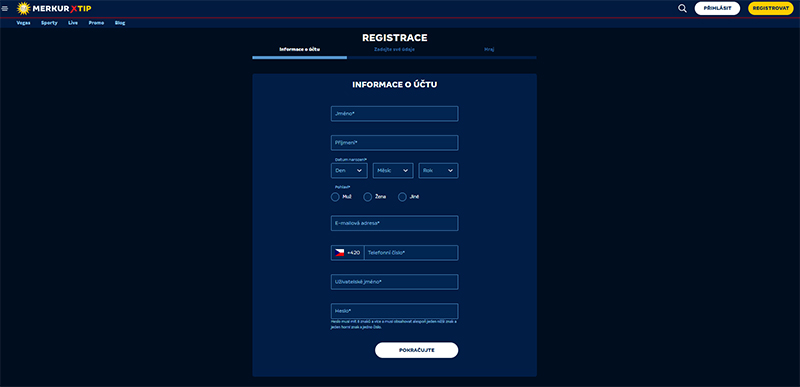Viewport: 800px width, 387px height.
Task: Focus the Heslo password field
Action: click(394, 311)
